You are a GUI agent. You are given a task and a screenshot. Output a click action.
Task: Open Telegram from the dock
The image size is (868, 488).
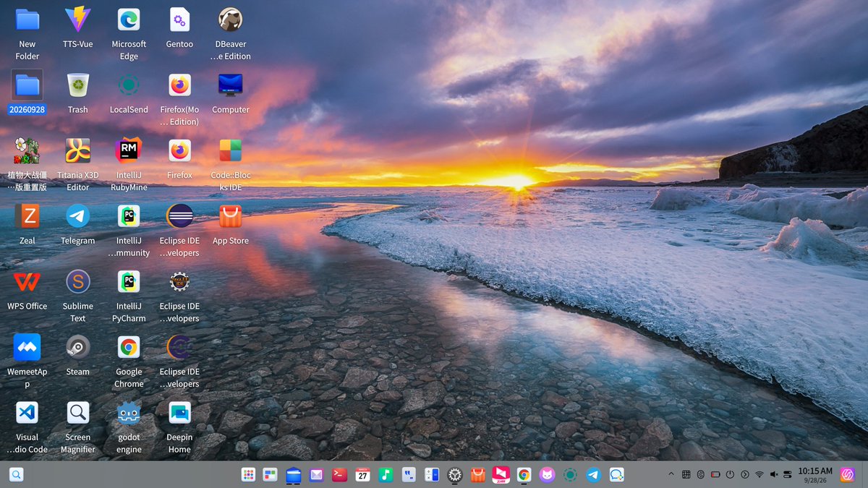[x=593, y=475]
